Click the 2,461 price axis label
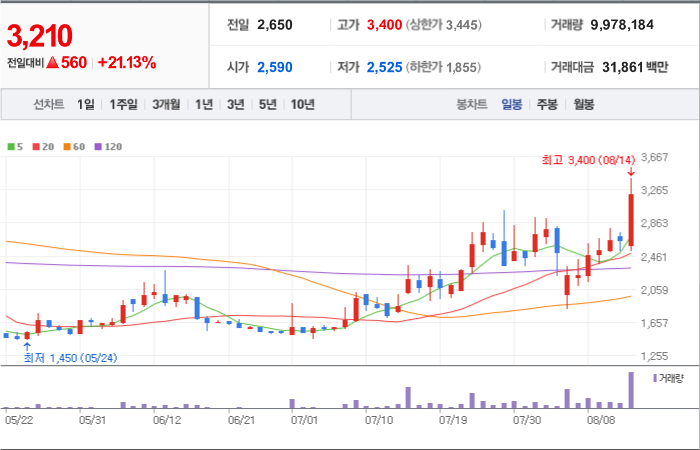The height and width of the screenshot is (450, 700). click(x=654, y=257)
